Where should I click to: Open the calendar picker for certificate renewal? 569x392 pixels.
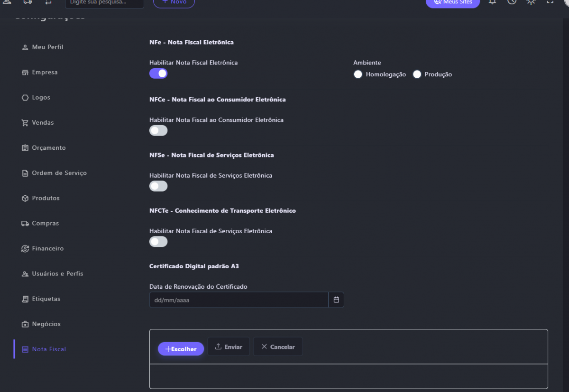[336, 300]
